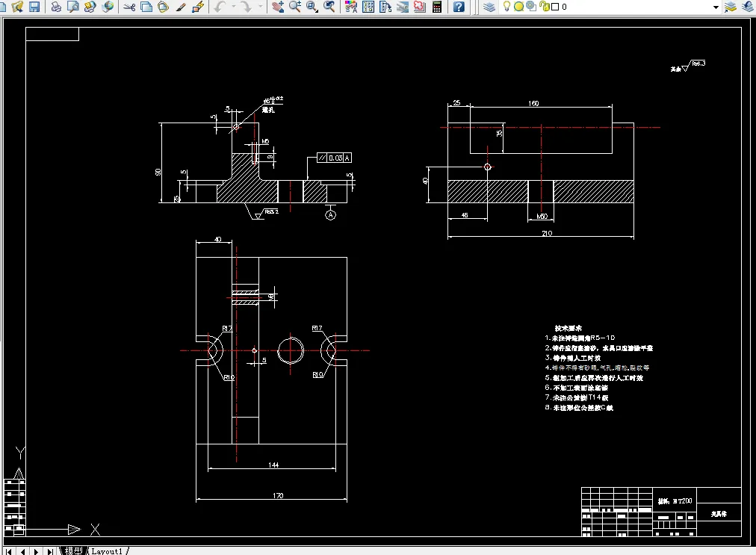This screenshot has height=555, width=756.
Task: Click the Plot printer icon
Action: (56, 7)
